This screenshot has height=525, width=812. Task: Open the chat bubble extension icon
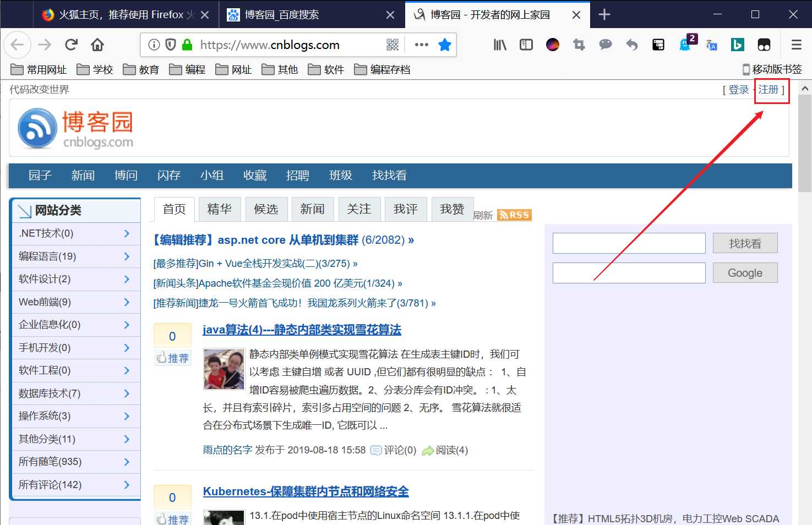pos(606,45)
